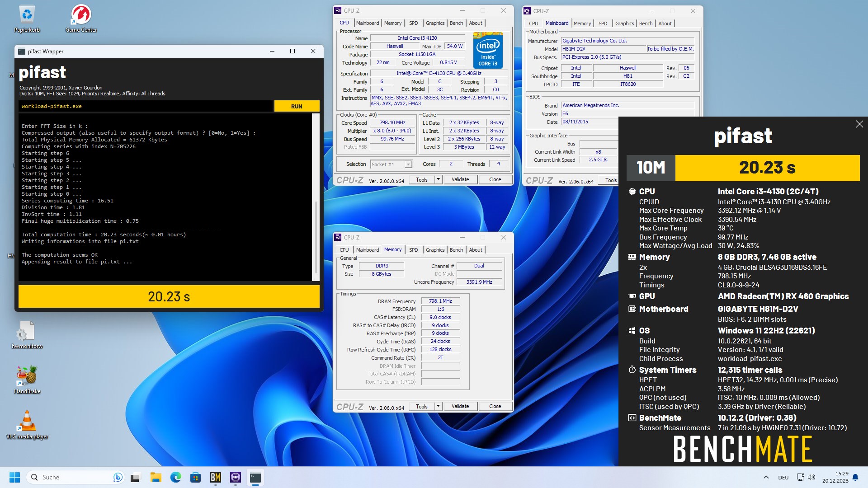
Task: Click the OS Windows icon in BenchMate overlay
Action: pyautogui.click(x=632, y=331)
